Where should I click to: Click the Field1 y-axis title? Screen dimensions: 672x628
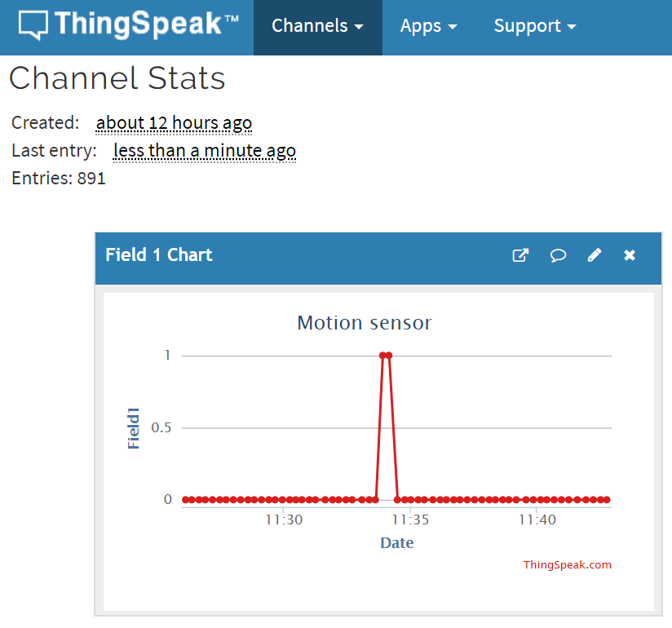[x=134, y=428]
